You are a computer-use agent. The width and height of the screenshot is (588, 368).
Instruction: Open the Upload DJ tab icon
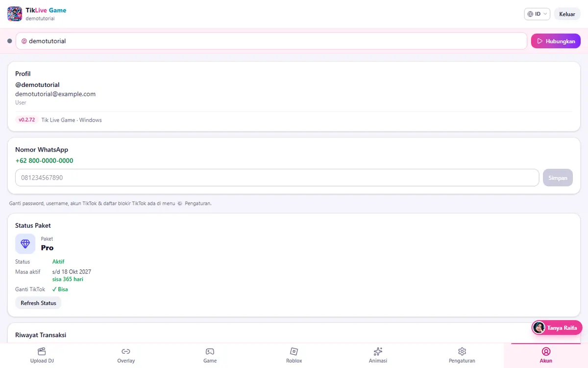(x=42, y=351)
